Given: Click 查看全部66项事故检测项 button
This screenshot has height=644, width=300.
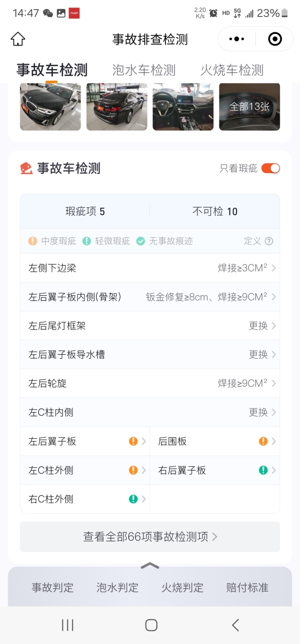Looking at the screenshot, I should [x=150, y=537].
